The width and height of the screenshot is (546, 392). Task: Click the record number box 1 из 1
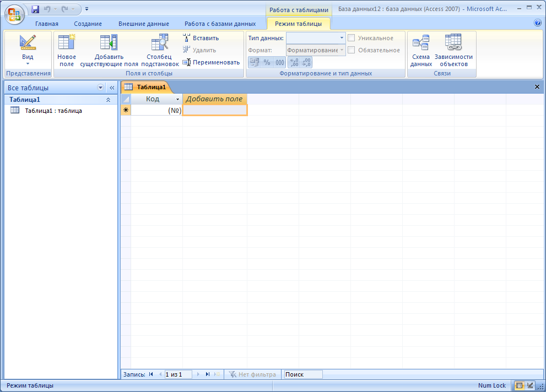(178, 374)
